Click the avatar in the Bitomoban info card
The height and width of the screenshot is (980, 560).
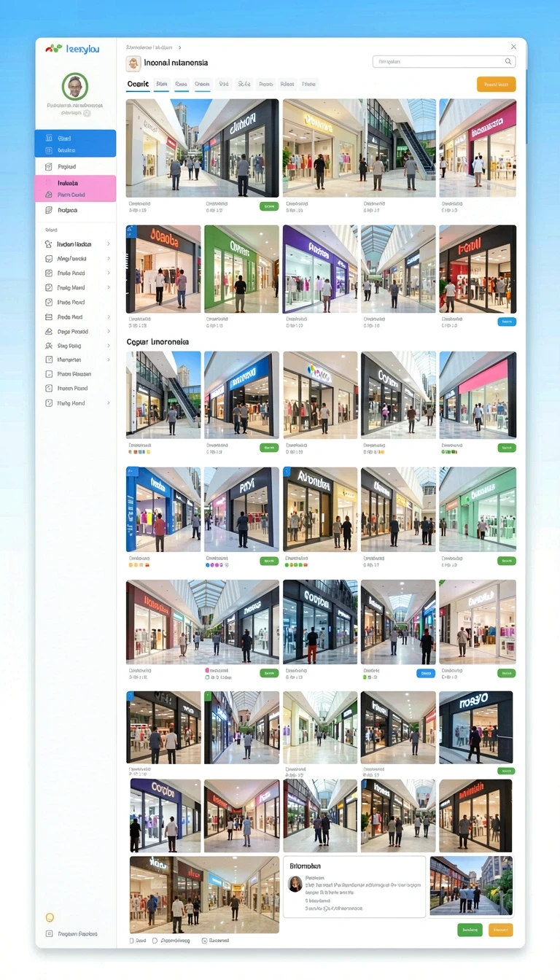[295, 884]
